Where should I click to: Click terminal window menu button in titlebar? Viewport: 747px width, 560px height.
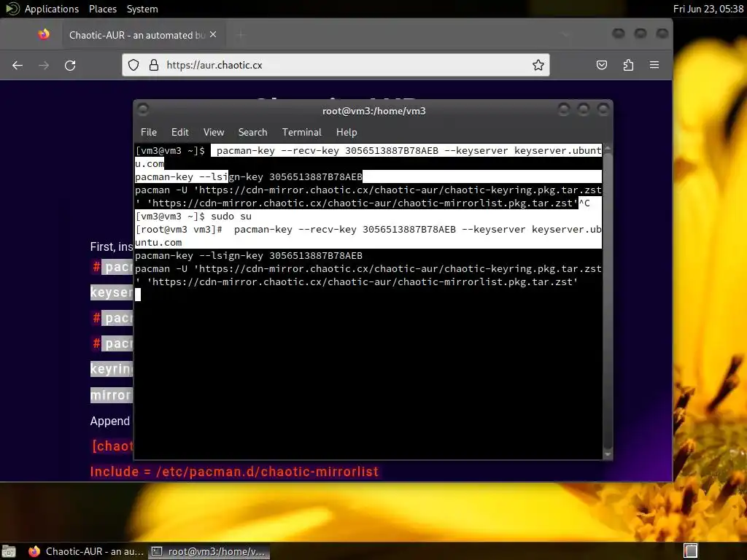click(x=143, y=110)
